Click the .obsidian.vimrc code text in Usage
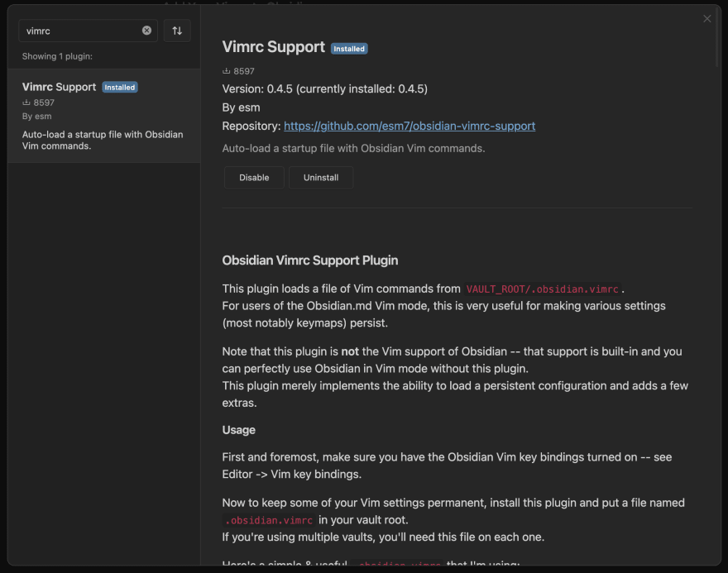 point(269,520)
